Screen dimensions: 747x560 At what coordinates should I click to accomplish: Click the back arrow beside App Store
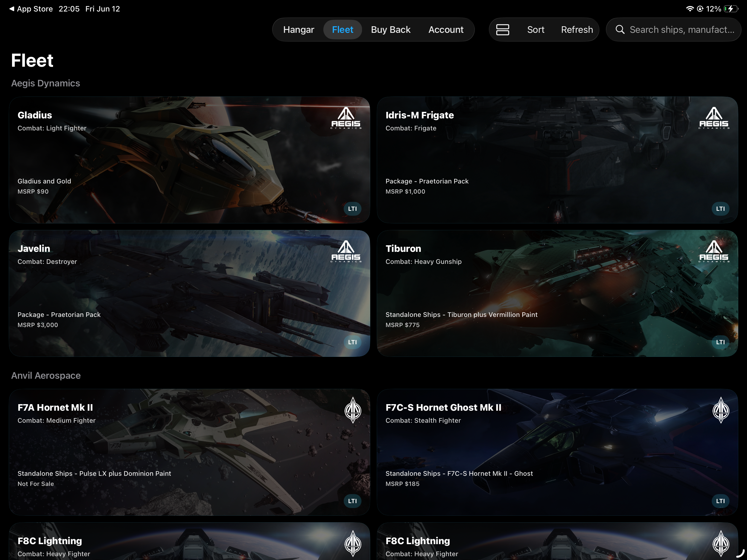[11, 9]
